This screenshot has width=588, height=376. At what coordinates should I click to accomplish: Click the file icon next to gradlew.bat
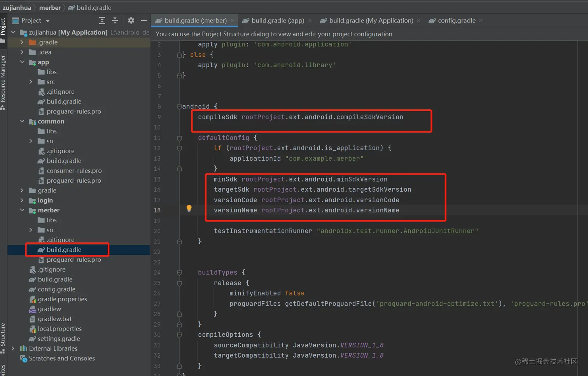pos(33,319)
